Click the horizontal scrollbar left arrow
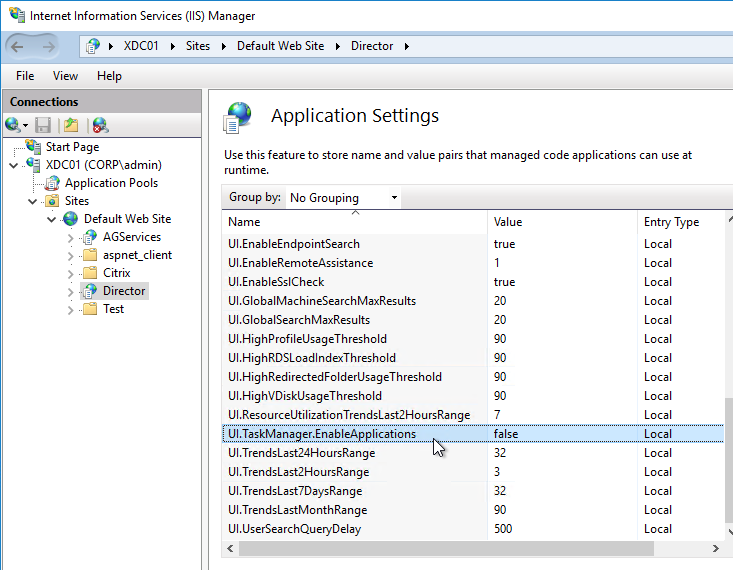 [230, 548]
